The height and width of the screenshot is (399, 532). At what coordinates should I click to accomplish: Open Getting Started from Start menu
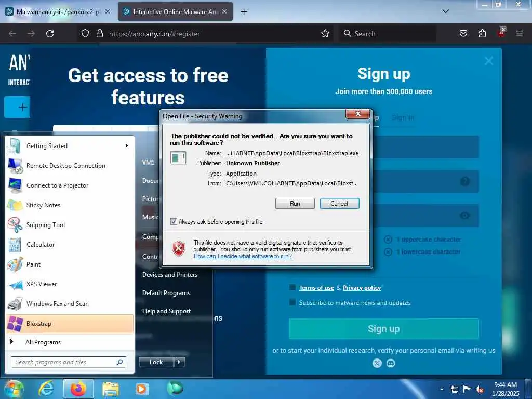coord(70,146)
